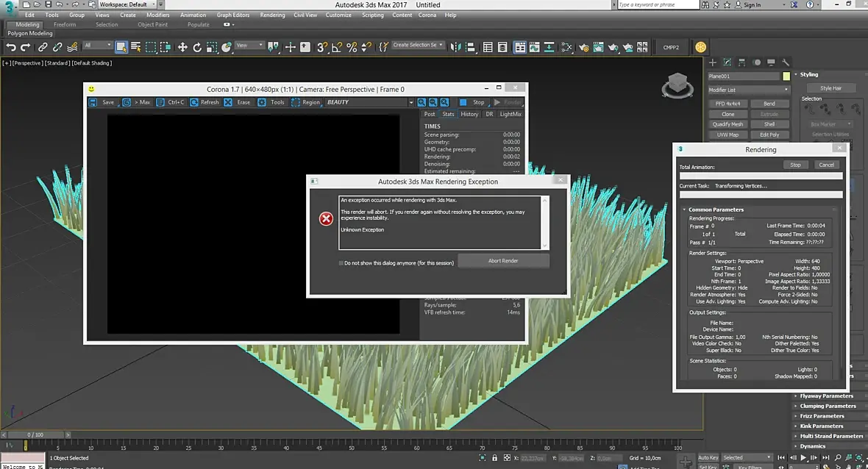Toggle the Percent Snap icon
Screen dimensions: 868x469
point(352,47)
